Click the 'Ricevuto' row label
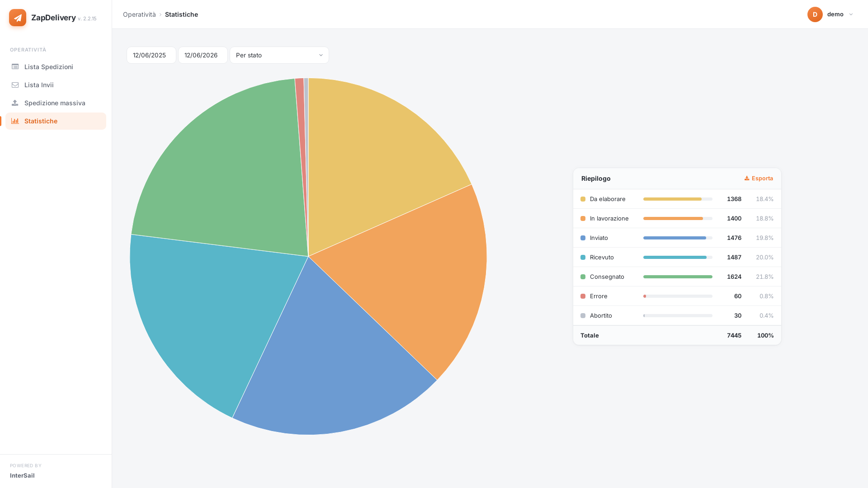 pos(602,258)
